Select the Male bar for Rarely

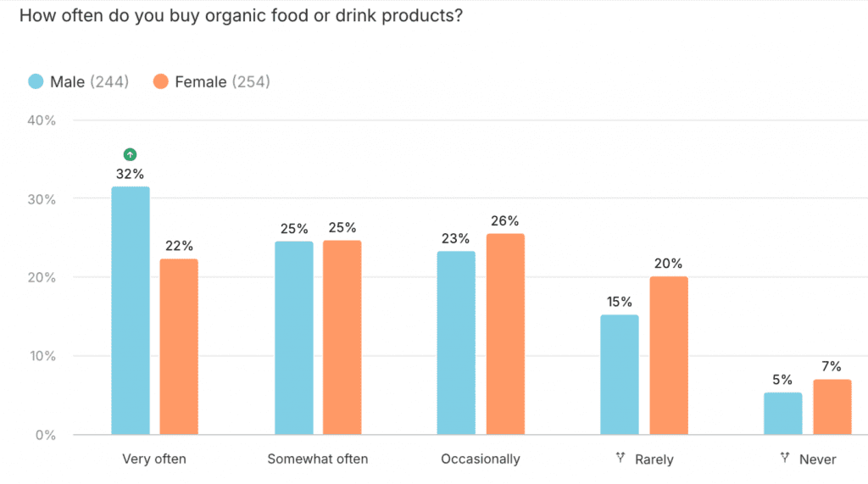coord(620,375)
